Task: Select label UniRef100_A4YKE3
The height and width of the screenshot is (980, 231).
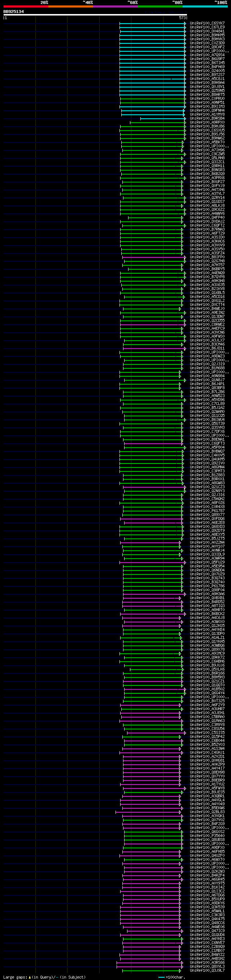Action: [208, 939]
